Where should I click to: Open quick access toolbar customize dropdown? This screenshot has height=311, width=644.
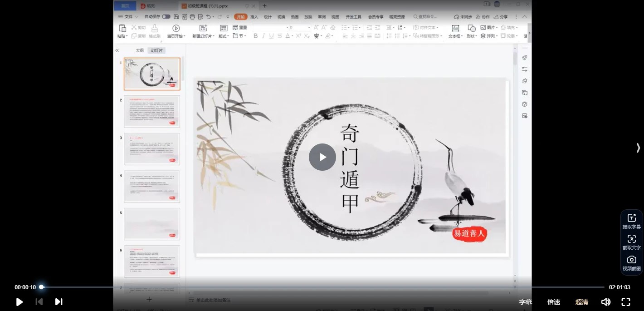228,17
